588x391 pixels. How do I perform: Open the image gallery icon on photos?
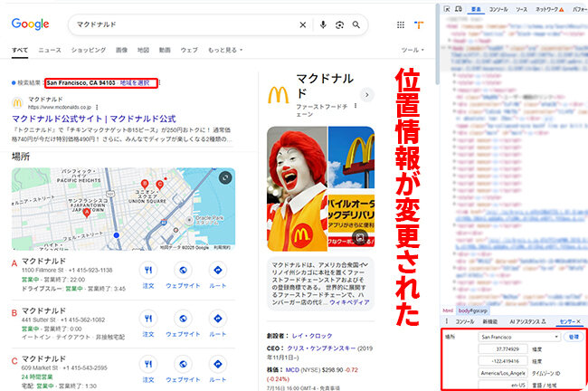pyautogui.click(x=360, y=237)
